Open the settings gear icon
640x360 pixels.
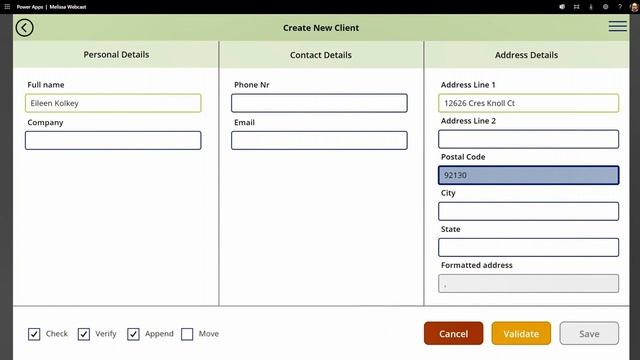(x=605, y=7)
